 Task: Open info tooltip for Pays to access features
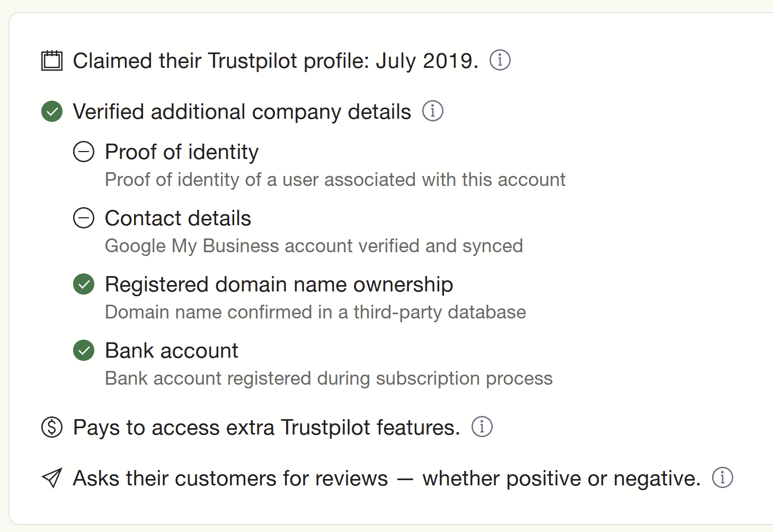tap(482, 427)
